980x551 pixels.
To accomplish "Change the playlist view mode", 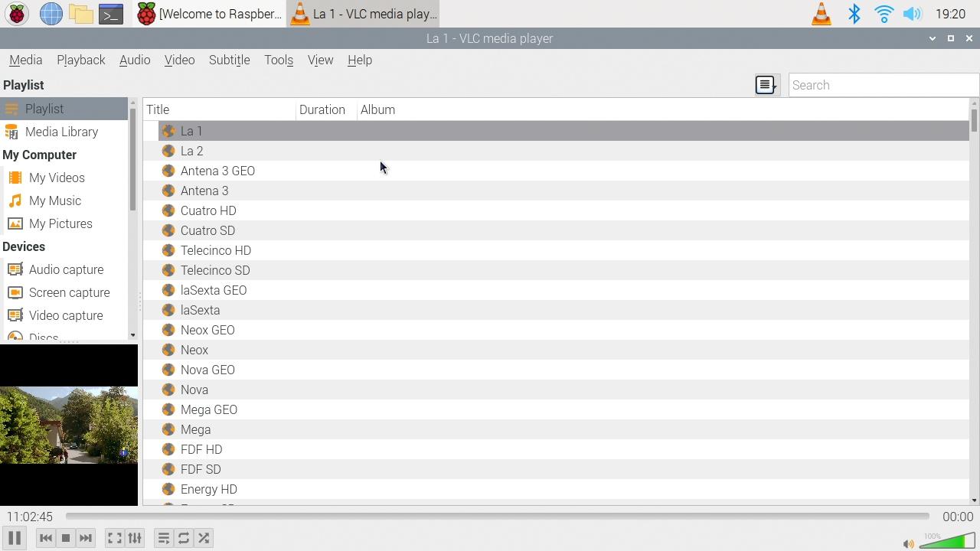I will click(x=765, y=84).
